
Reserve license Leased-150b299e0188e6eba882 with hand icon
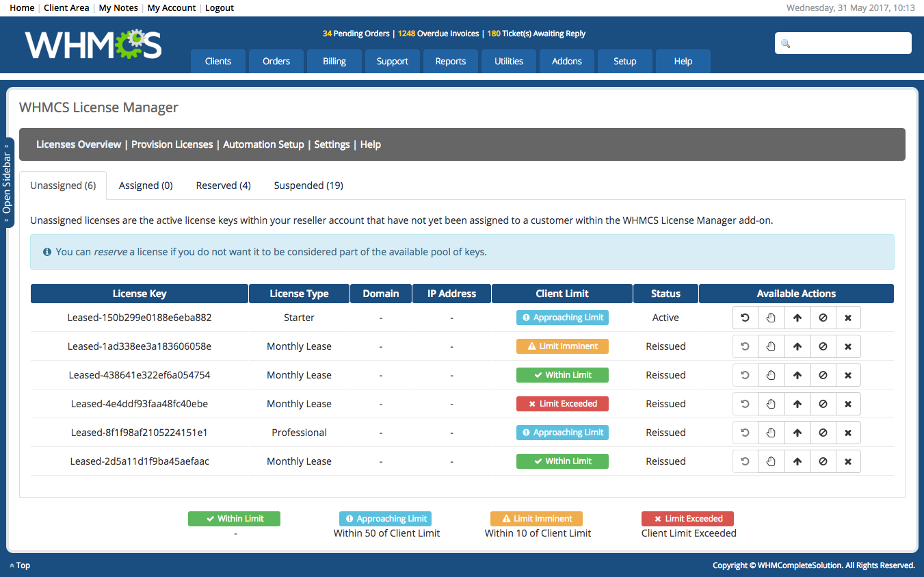(x=771, y=318)
